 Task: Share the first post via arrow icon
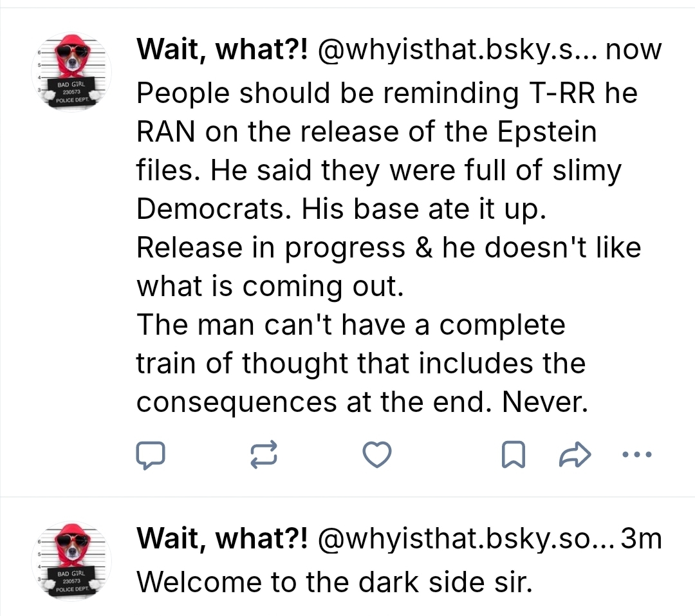click(570, 456)
